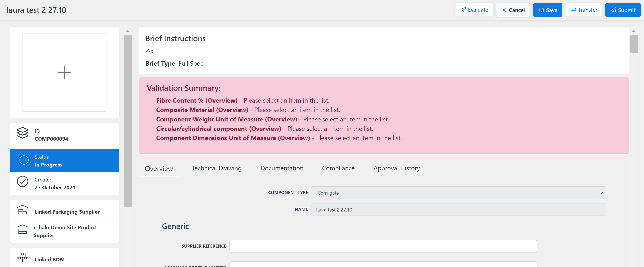Switch to the Technical Drawing tab

click(217, 168)
